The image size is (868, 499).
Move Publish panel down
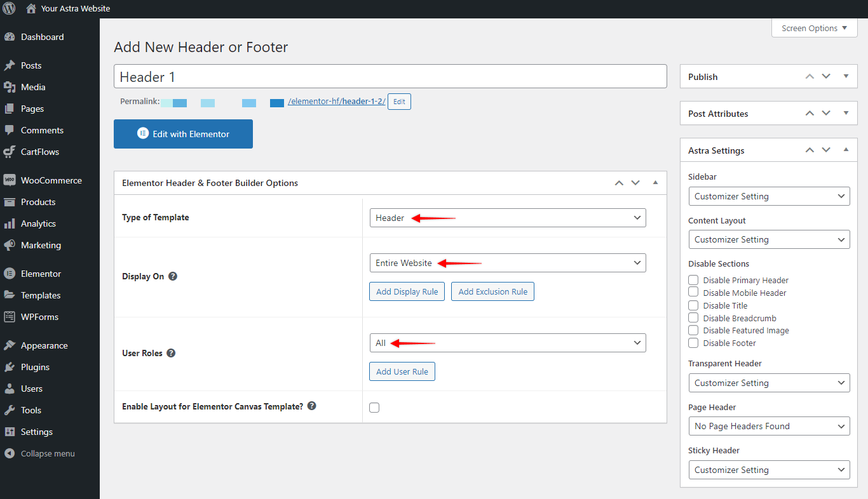point(826,76)
